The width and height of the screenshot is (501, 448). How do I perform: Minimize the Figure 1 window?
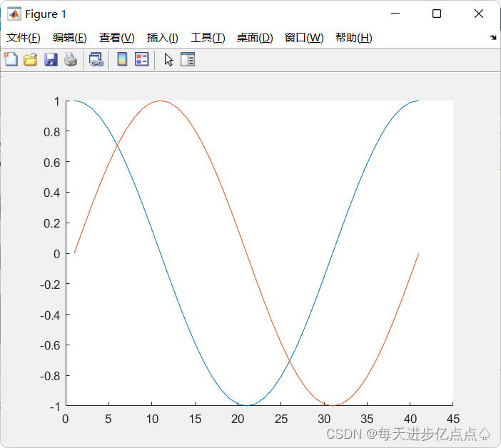[395, 14]
